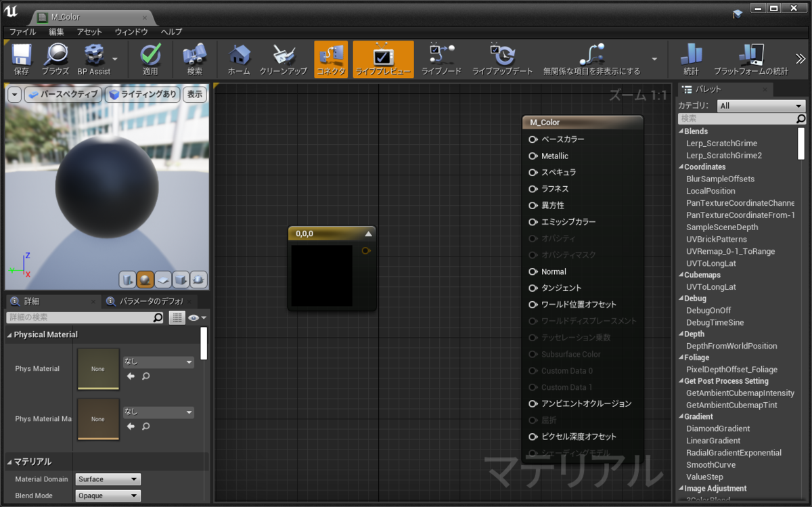
Task: Open the Blend Mode Opaque dropdown
Action: pos(108,495)
